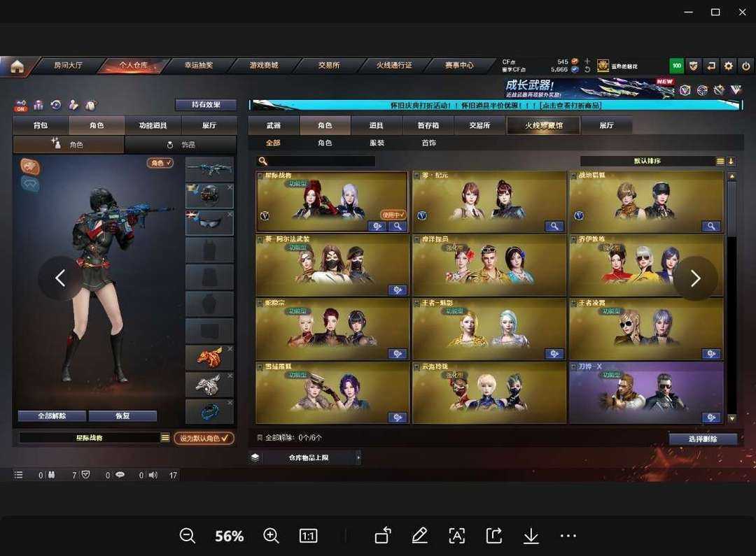Click the magnifier on the 零·纪元 card

tap(554, 227)
